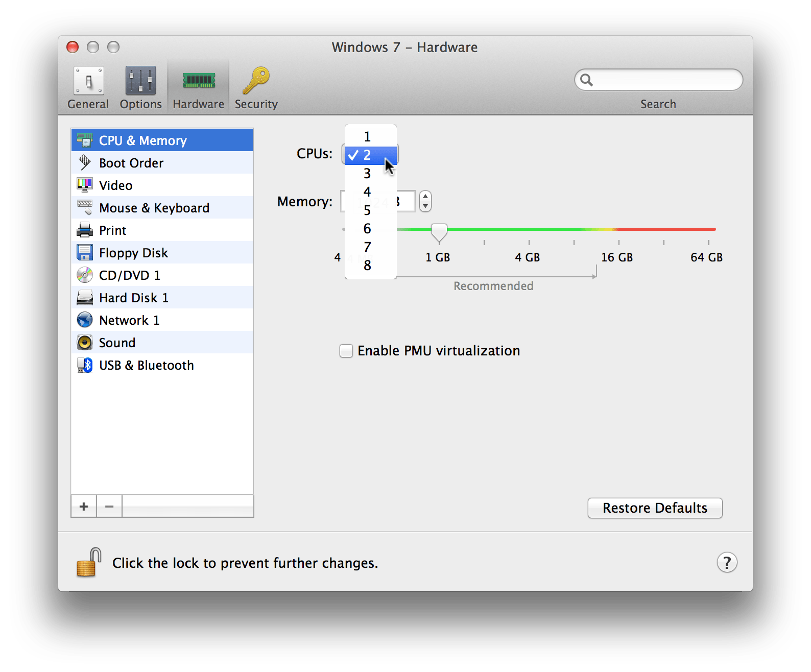Choose 5 CPUs from the dropdown
This screenshot has height=672, width=811.
[371, 210]
